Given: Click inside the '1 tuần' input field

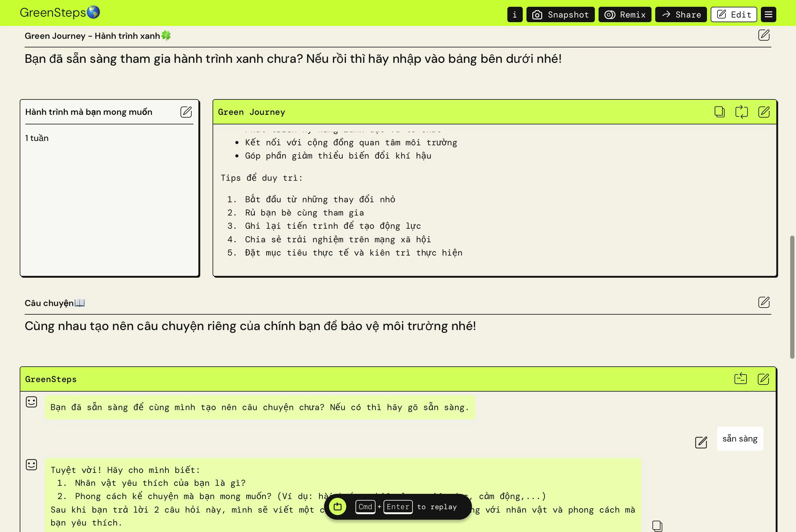Looking at the screenshot, I should click(109, 200).
